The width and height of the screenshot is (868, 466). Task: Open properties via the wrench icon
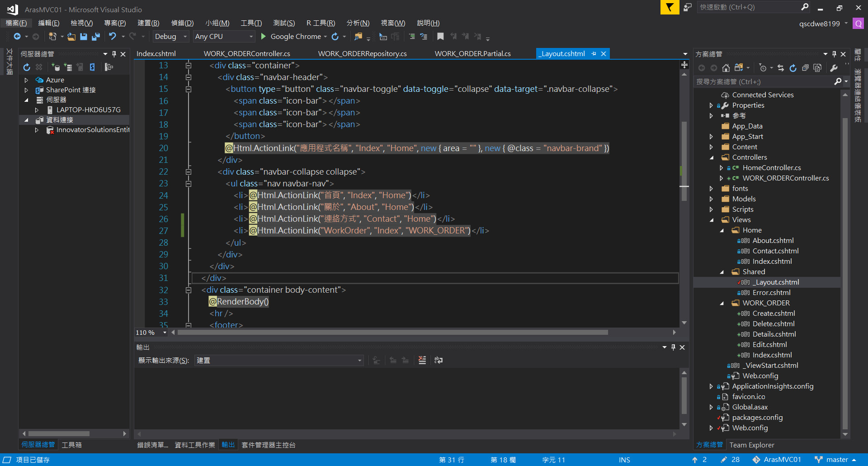[834, 68]
